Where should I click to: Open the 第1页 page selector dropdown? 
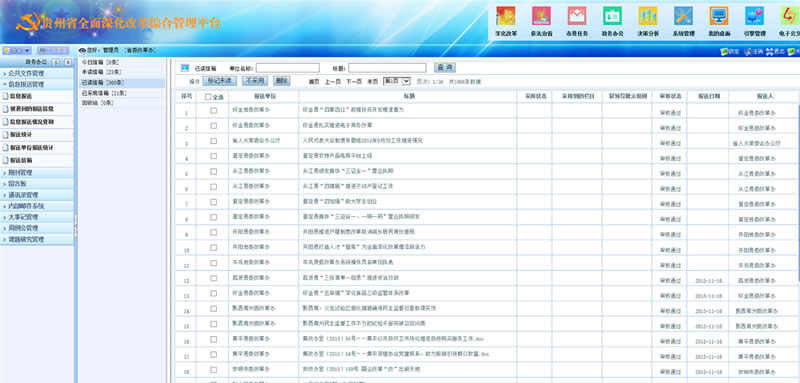[397, 81]
